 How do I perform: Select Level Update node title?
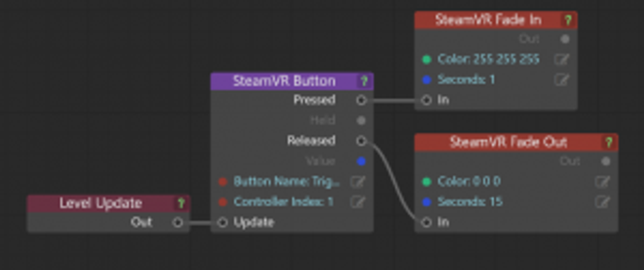point(101,203)
